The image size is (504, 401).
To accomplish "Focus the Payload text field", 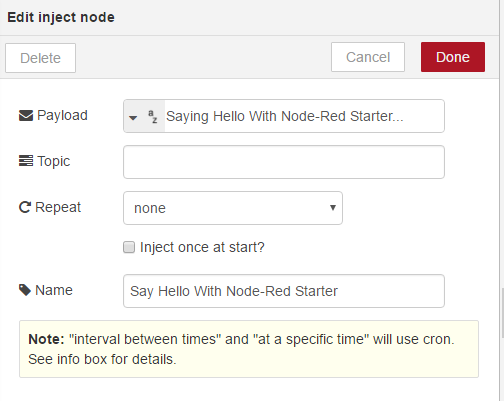I will click(304, 116).
